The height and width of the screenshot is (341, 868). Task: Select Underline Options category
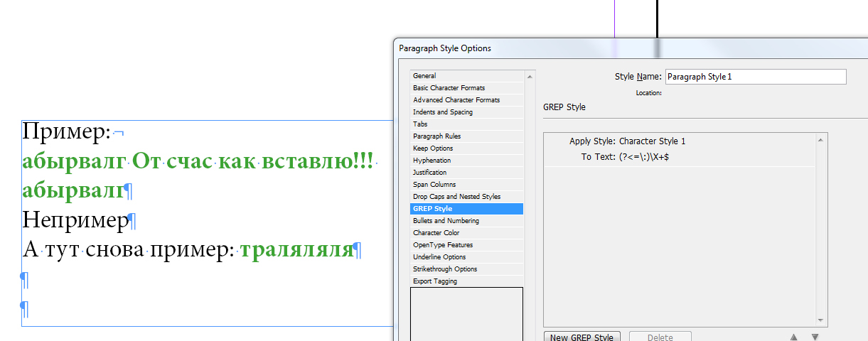(467, 257)
